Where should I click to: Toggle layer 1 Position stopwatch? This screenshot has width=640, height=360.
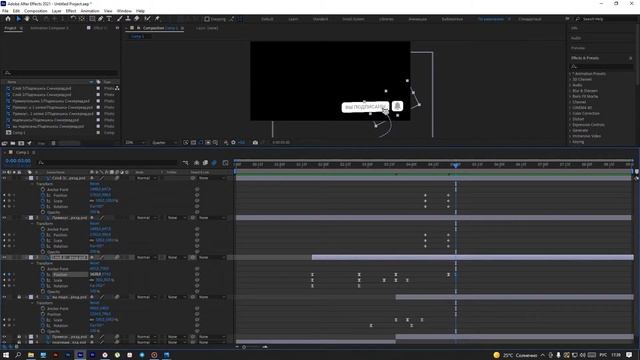pyautogui.click(x=43, y=195)
